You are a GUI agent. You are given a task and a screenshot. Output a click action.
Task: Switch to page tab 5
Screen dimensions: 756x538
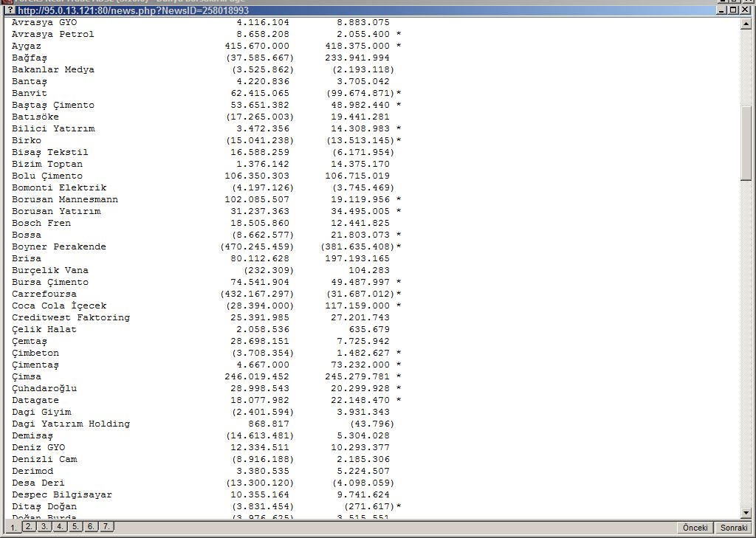pos(75,526)
